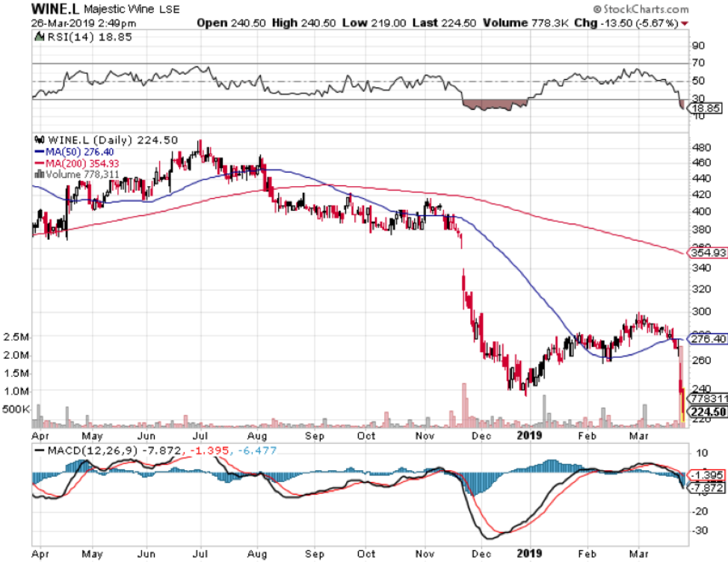Screen dimensions: 728x562
Task: Click the 354.93 MA(200) price tag
Action: click(x=706, y=253)
